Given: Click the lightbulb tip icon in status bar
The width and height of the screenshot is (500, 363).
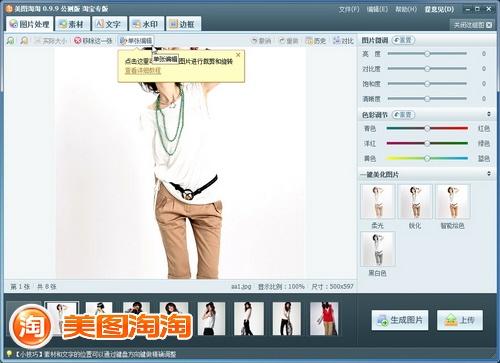Looking at the screenshot, I should point(9,354).
